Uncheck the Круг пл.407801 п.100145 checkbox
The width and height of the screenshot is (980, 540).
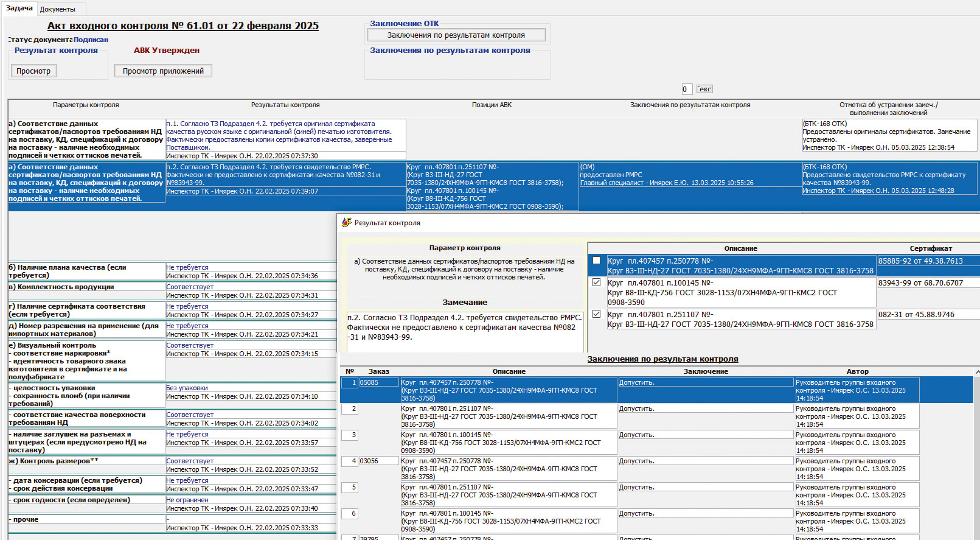coord(596,282)
